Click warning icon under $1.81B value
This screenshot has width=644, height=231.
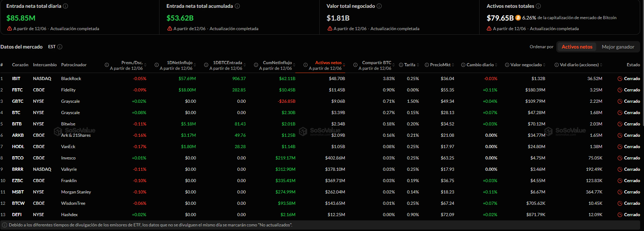330,29
